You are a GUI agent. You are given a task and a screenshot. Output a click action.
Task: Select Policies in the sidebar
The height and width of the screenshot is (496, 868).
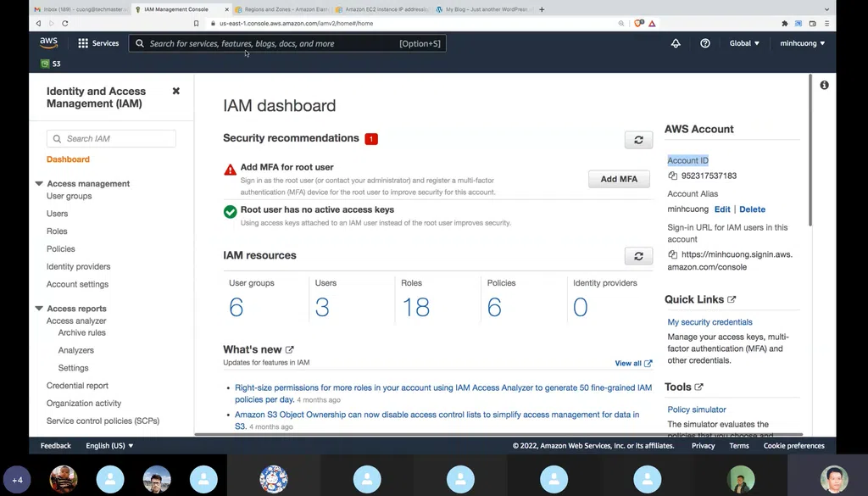(x=61, y=249)
